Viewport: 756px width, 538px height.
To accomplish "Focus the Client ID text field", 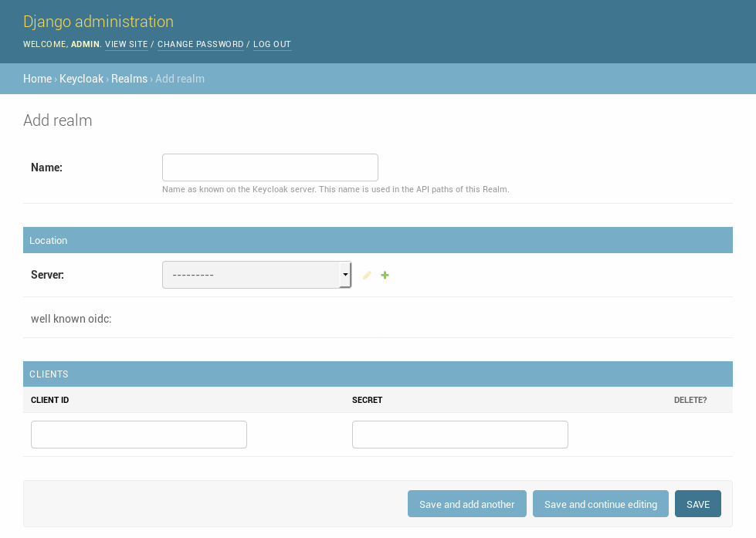I will [139, 435].
